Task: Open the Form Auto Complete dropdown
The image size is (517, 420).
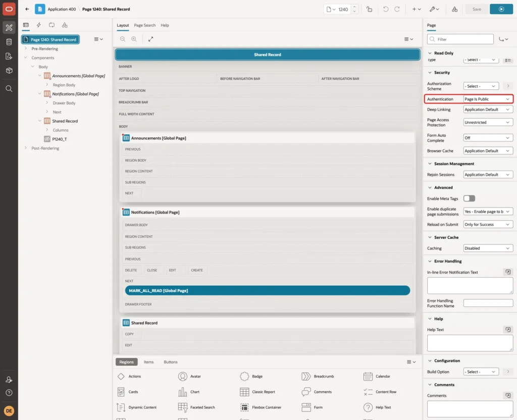Action: click(488, 138)
